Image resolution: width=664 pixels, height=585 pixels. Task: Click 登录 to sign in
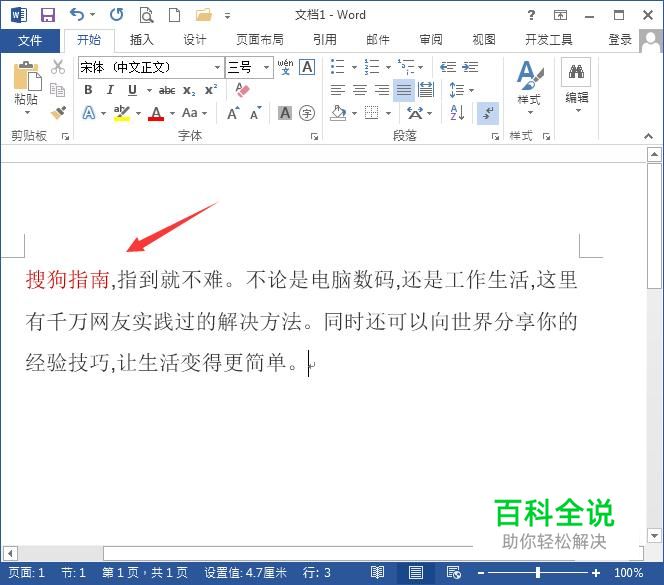coord(620,40)
